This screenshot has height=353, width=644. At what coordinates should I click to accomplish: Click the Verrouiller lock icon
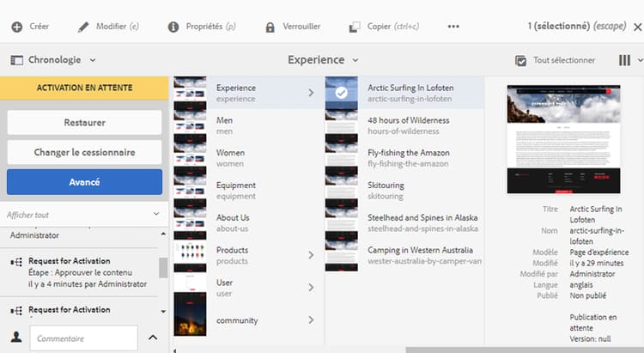tap(270, 27)
